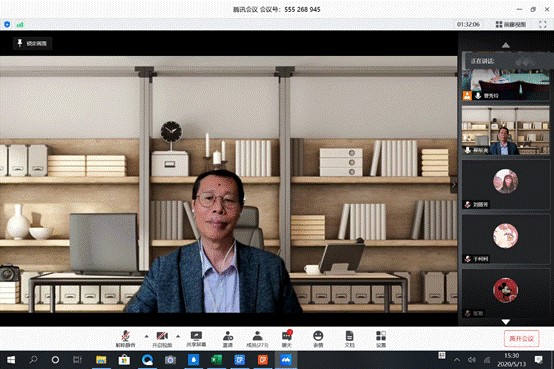
Task: Collapse the participant sidebar with the side chevron
Action: coord(454,184)
